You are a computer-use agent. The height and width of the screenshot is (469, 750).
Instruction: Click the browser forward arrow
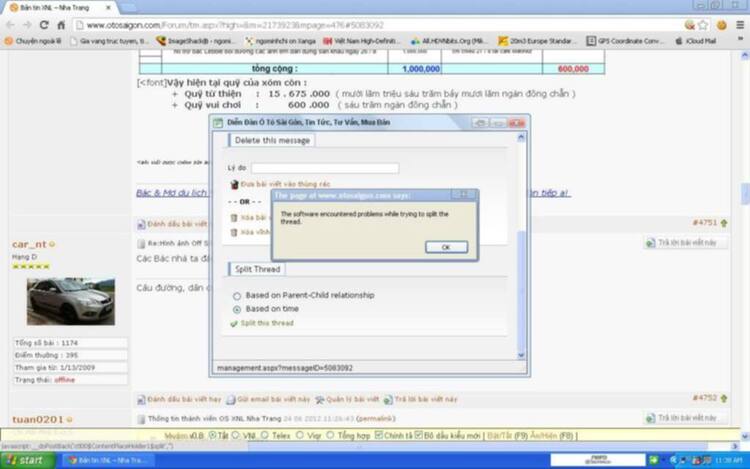point(27,25)
